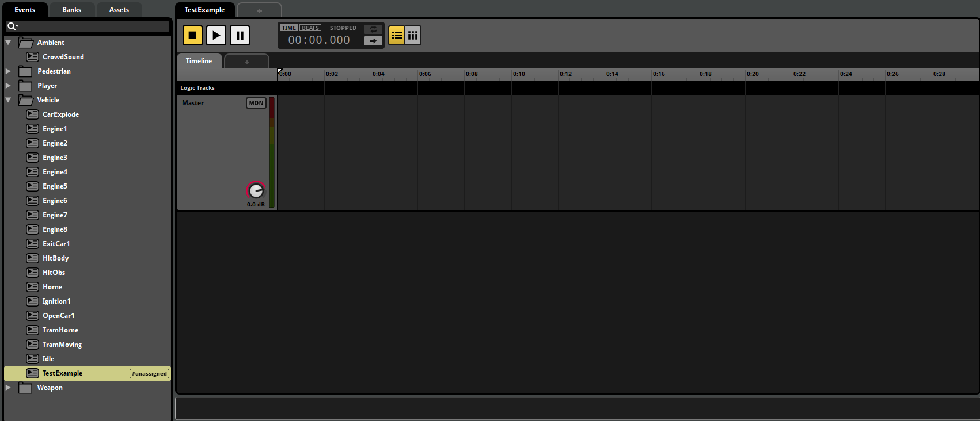
Task: Click the Master track volume knob
Action: 256,190
